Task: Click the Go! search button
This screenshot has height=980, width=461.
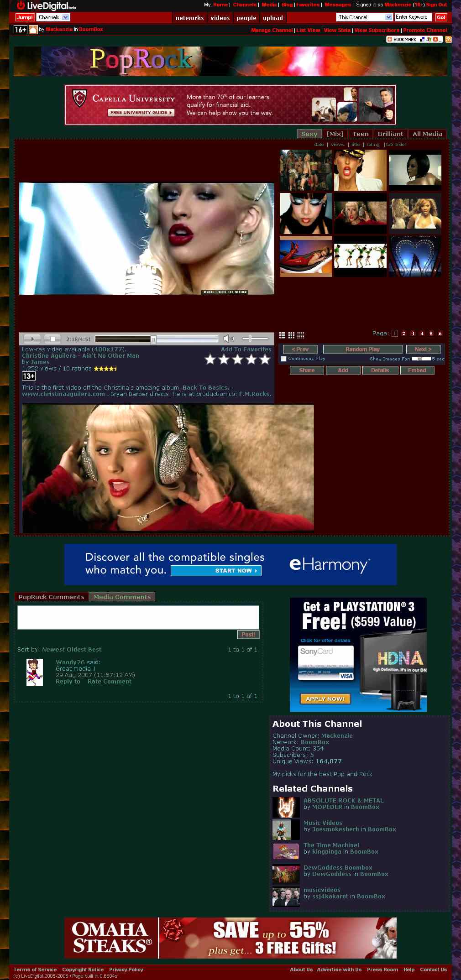Action: 441,17
